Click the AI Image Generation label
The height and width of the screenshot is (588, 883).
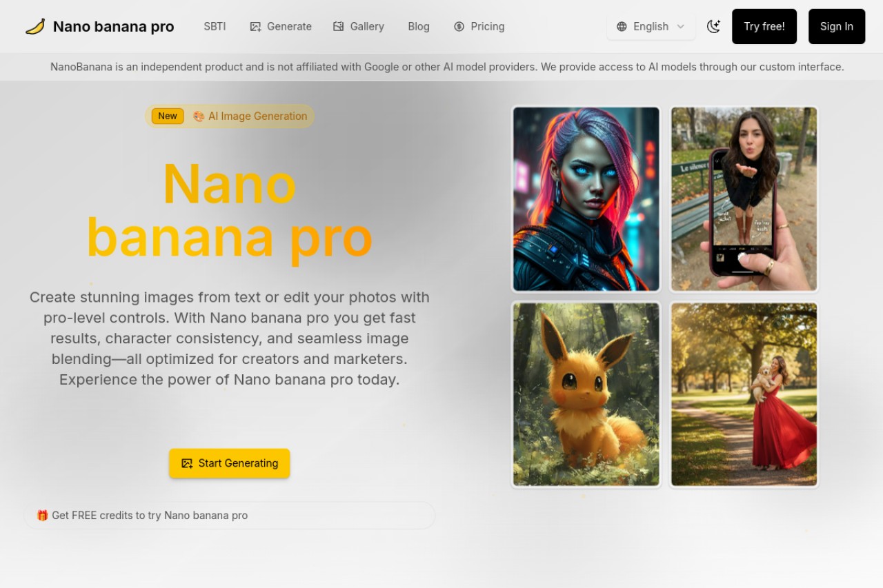point(258,116)
